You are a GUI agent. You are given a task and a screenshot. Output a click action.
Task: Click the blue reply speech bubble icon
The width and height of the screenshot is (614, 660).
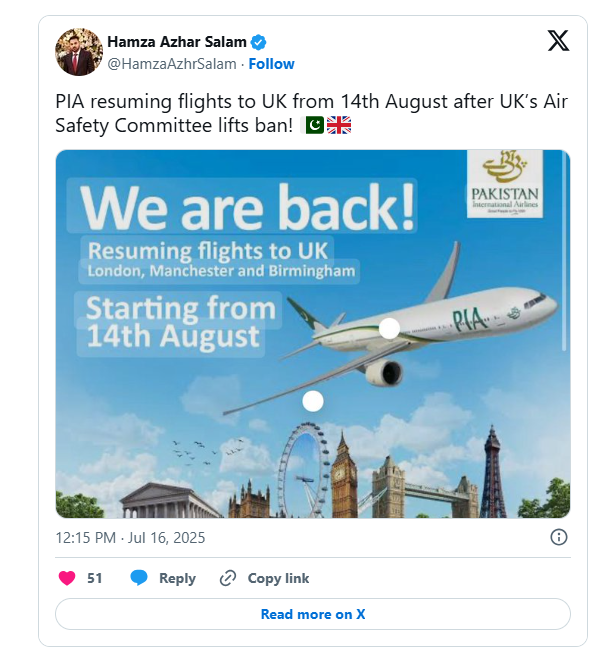click(x=139, y=578)
